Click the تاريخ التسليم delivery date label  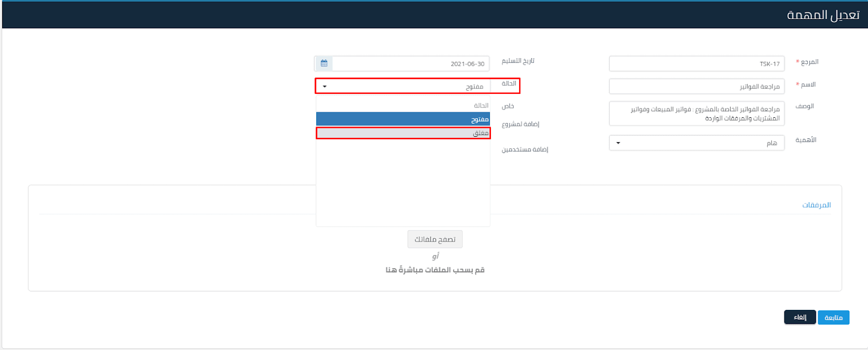pos(518,61)
